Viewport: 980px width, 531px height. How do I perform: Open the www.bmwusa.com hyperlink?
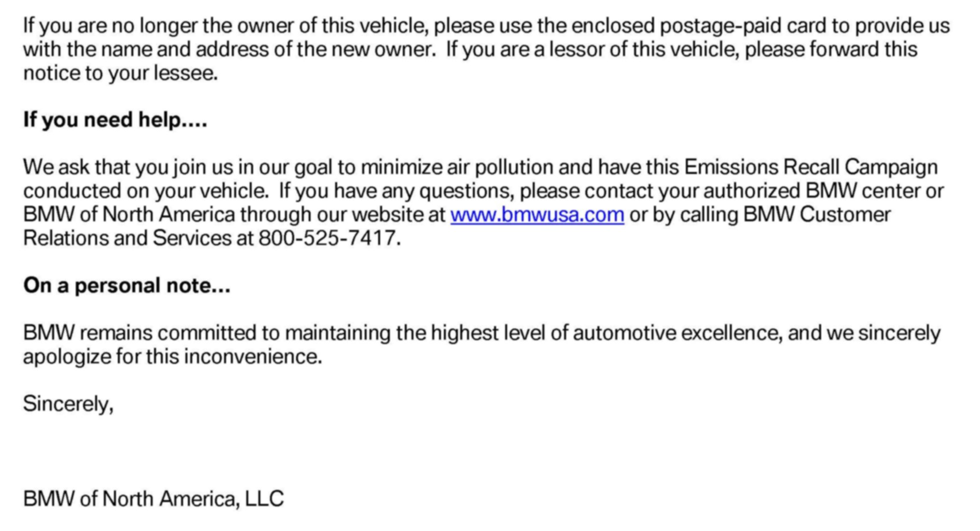(x=537, y=215)
